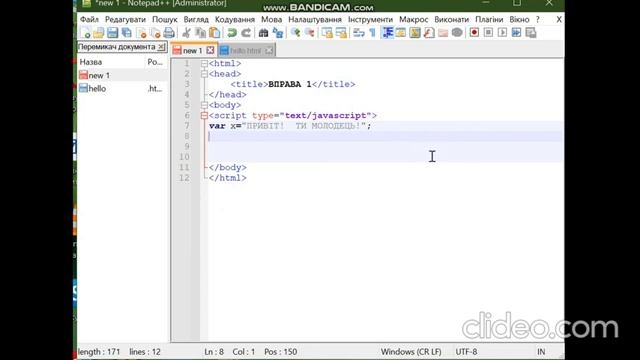640x360 pixels.
Task: Close the Перемикач документа panel
Action: point(161,47)
